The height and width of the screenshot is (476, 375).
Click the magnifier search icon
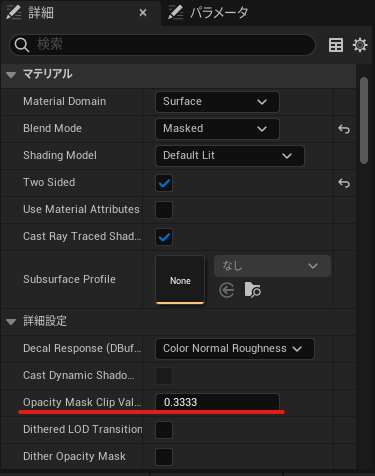click(x=22, y=45)
